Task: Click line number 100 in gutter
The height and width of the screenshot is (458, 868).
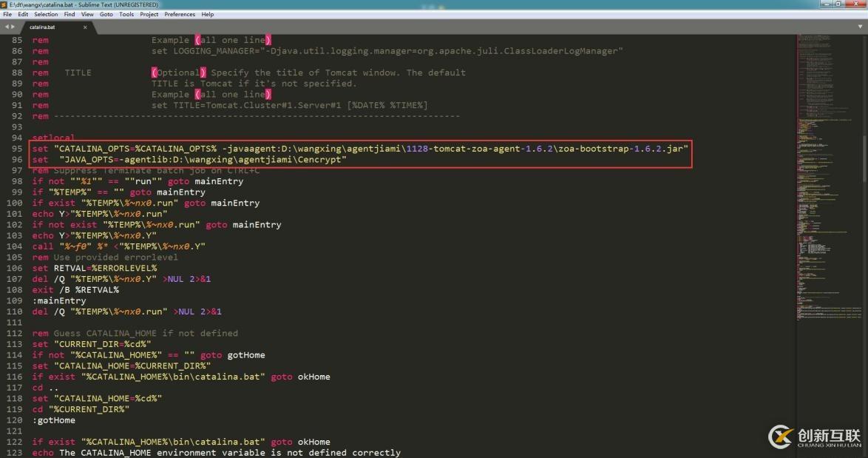Action: (14, 203)
